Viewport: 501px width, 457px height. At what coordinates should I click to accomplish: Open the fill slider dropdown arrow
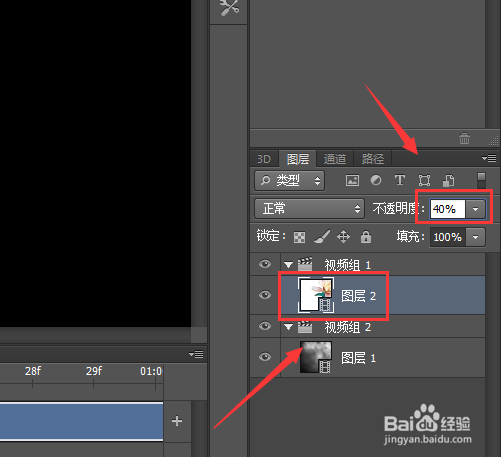[x=476, y=237]
